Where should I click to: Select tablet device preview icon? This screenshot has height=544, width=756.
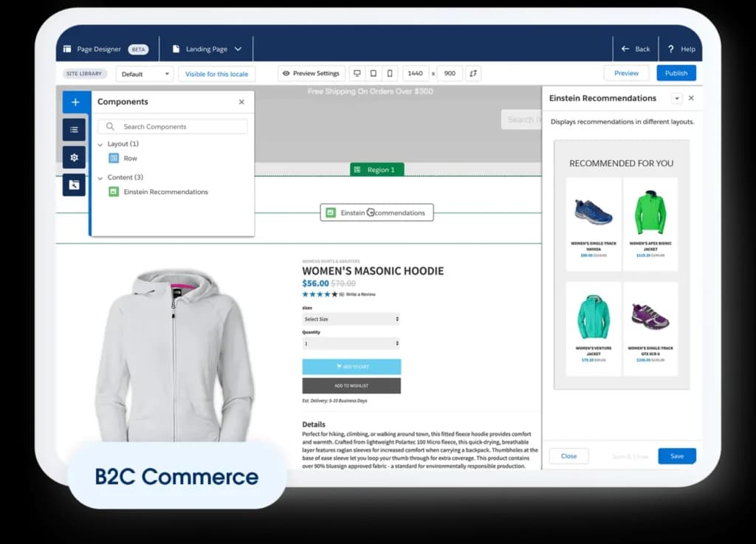(x=373, y=73)
